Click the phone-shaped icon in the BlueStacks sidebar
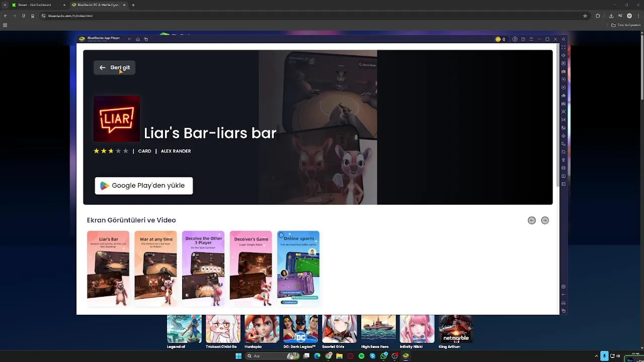Screen dimensions: 644x362 tap(563, 144)
